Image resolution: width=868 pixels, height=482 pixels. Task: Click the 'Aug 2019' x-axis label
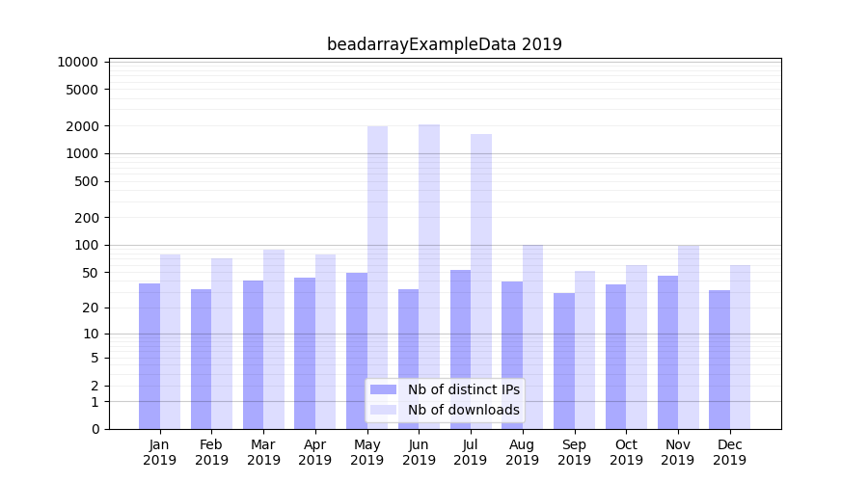[x=522, y=452]
